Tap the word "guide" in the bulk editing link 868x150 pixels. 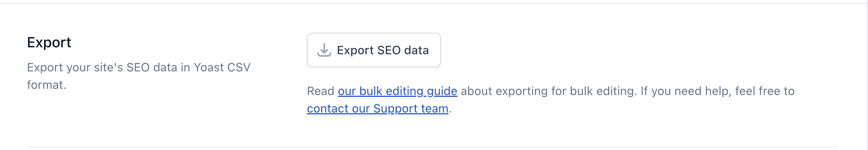(442, 91)
